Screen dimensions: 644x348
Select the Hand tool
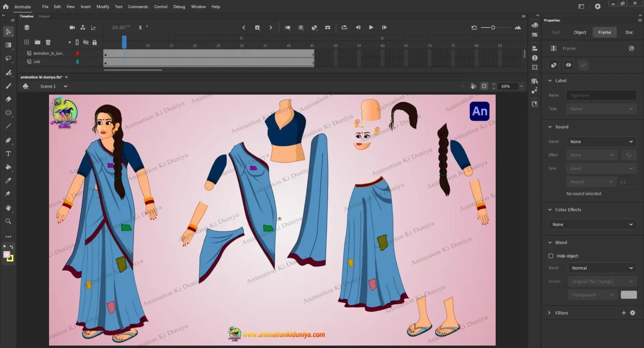pos(8,208)
